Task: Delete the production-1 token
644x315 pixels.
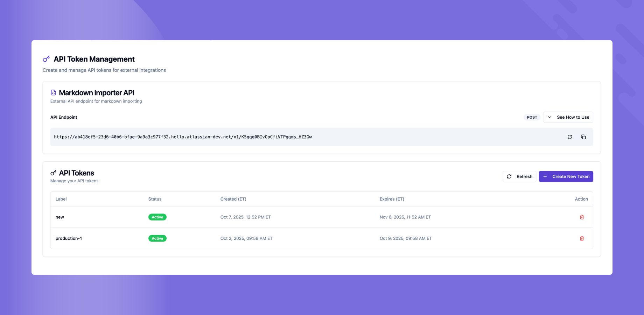Action: tap(582, 238)
